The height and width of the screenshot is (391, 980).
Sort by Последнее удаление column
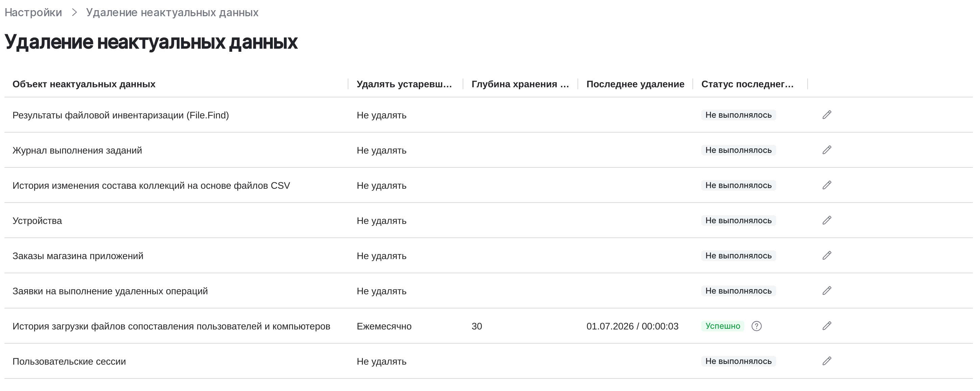pyautogui.click(x=635, y=84)
